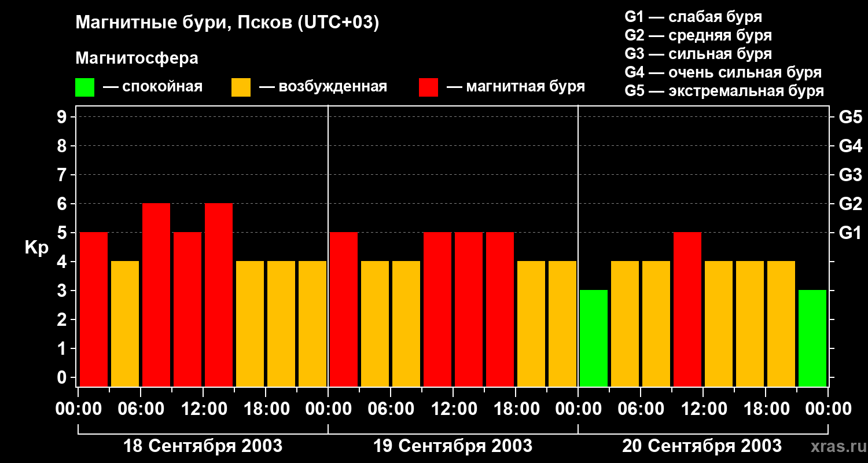Click the '19 Сентября 2003' date label
868x463 pixels.
pyautogui.click(x=453, y=446)
